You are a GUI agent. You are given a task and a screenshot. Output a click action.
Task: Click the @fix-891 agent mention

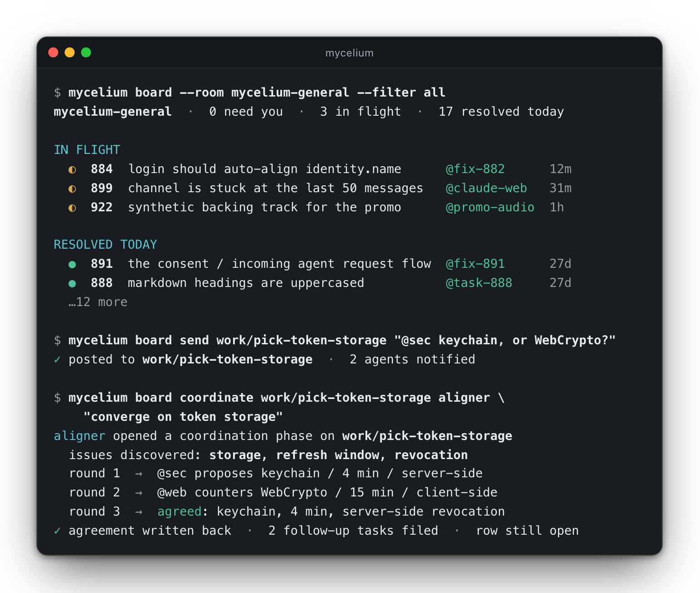475,264
